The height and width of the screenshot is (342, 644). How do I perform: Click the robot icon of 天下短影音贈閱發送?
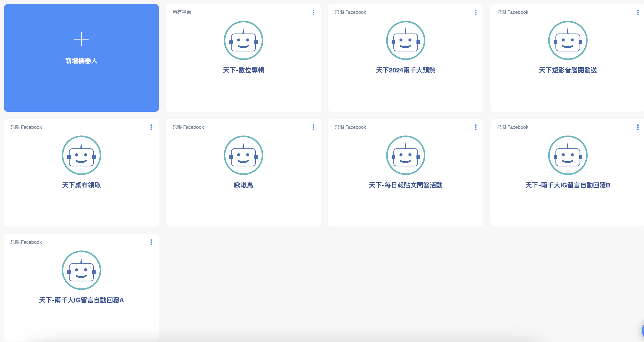coord(568,40)
